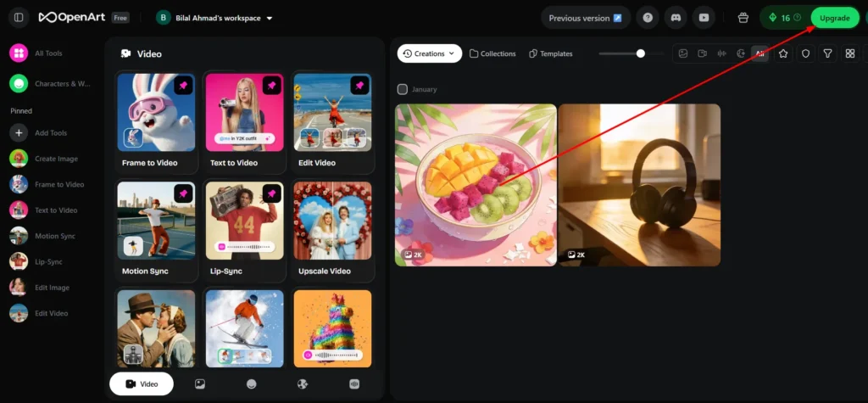
Task: Open All Tools in the sidebar
Action: pyautogui.click(x=36, y=53)
